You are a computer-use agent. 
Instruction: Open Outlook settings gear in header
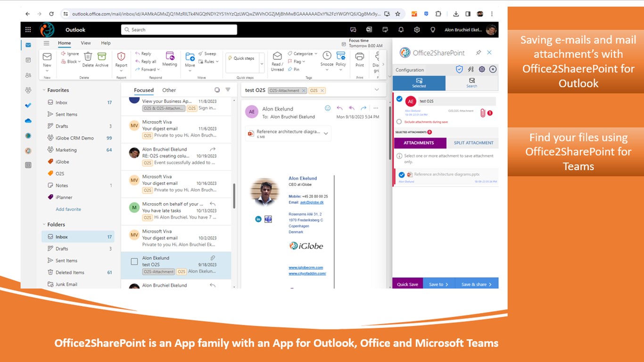[417, 30]
